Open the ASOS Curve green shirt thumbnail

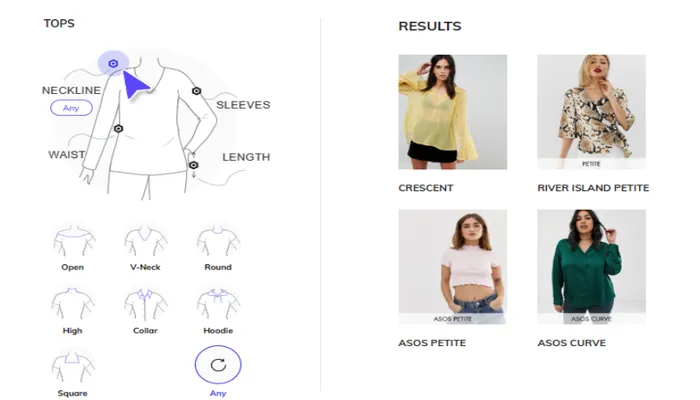(x=592, y=267)
